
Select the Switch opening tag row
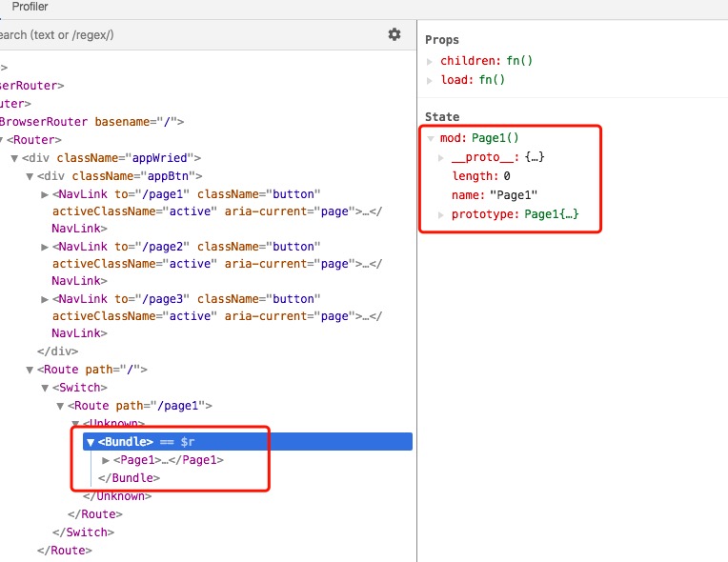pos(80,388)
